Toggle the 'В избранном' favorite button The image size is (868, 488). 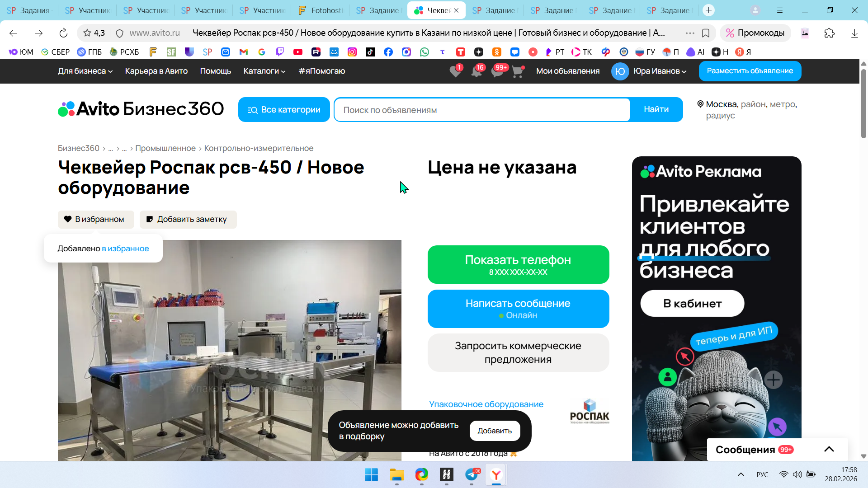point(95,219)
